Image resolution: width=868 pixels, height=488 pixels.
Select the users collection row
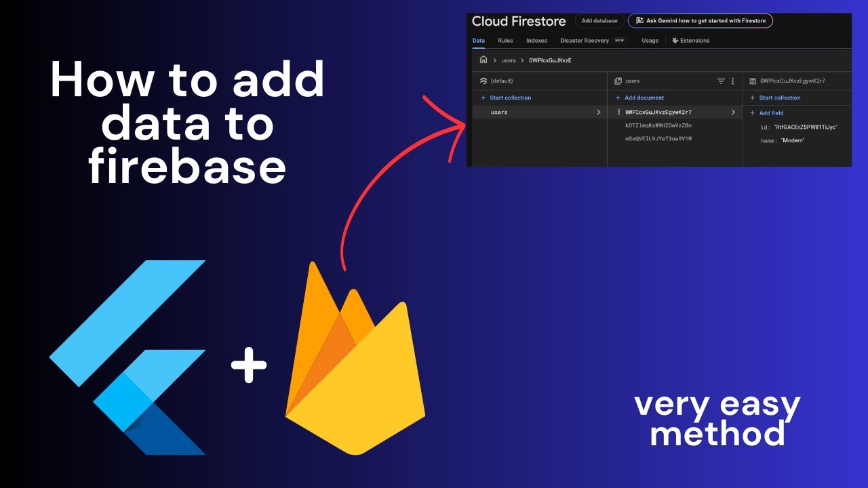pos(540,113)
